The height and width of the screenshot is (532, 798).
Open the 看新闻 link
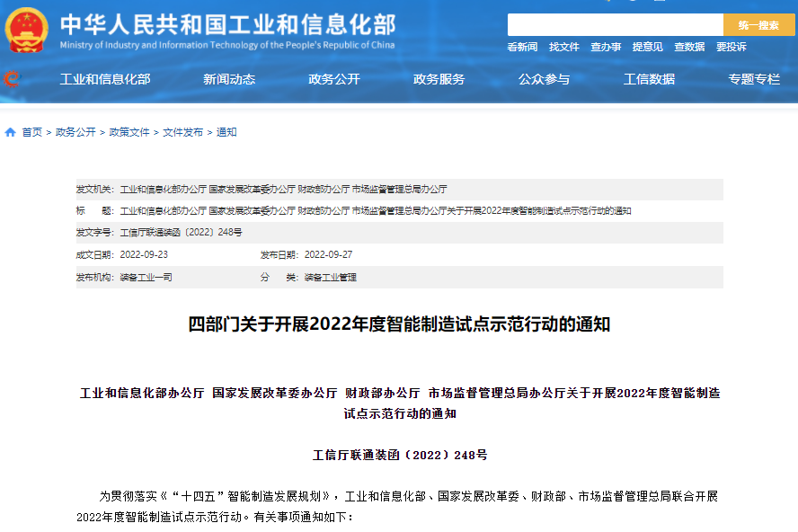(521, 46)
